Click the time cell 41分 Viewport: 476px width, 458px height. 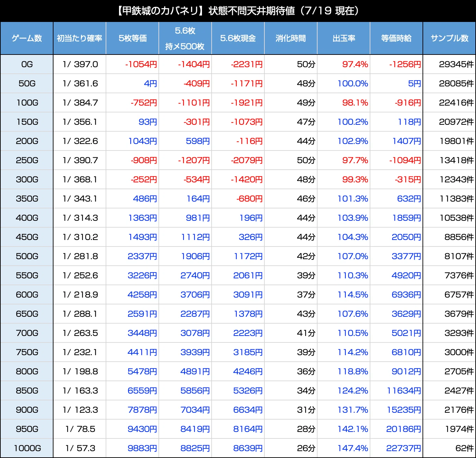tap(306, 333)
